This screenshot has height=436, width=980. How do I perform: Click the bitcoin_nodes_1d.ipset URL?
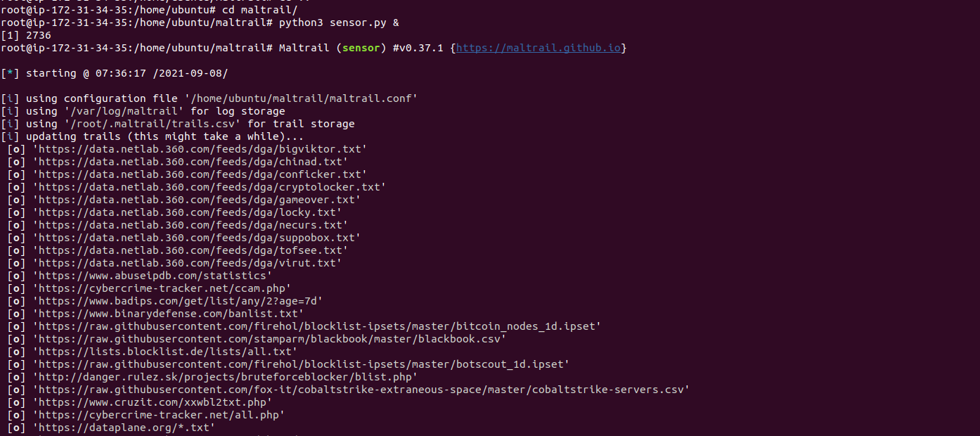point(316,326)
